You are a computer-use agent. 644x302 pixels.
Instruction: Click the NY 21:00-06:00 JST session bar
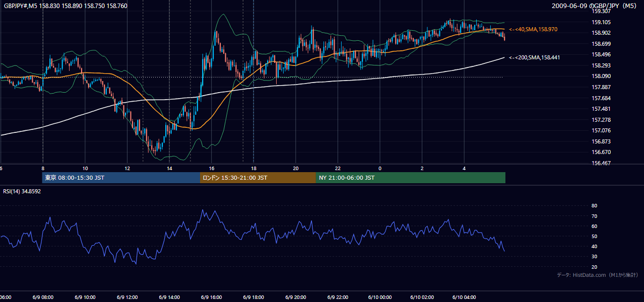click(411, 178)
